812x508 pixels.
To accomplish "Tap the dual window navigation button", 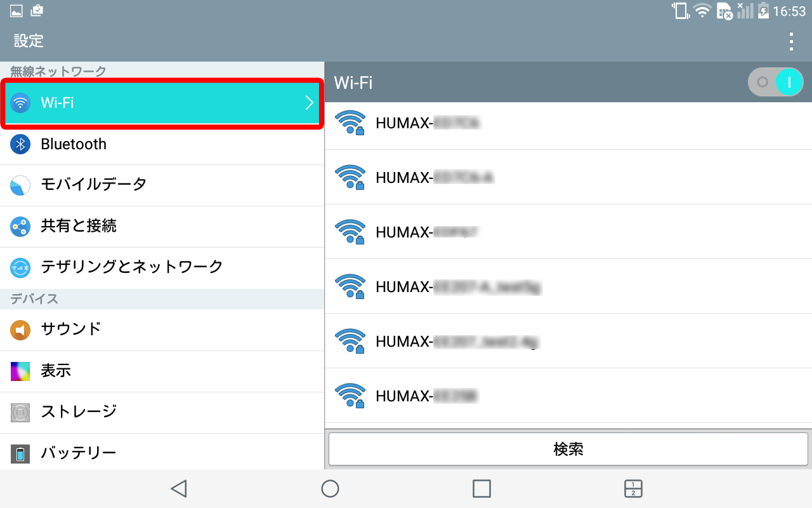I will (x=634, y=488).
